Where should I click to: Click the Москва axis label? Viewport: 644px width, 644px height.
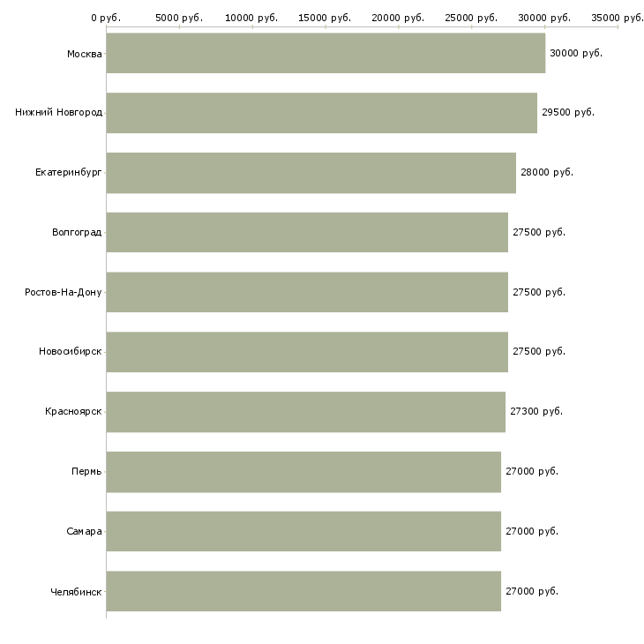pyautogui.click(x=84, y=55)
